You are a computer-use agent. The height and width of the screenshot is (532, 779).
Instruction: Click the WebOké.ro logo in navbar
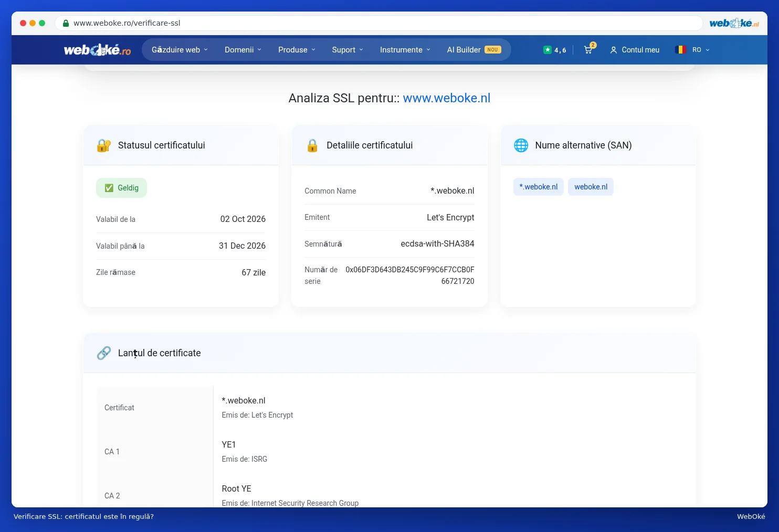click(x=97, y=50)
